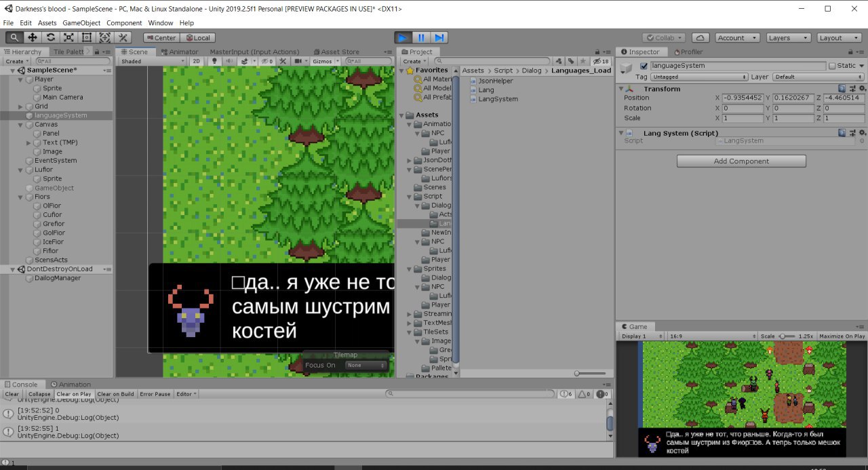Switch to the Asset Store tab
The width and height of the screenshot is (868, 470).
336,52
